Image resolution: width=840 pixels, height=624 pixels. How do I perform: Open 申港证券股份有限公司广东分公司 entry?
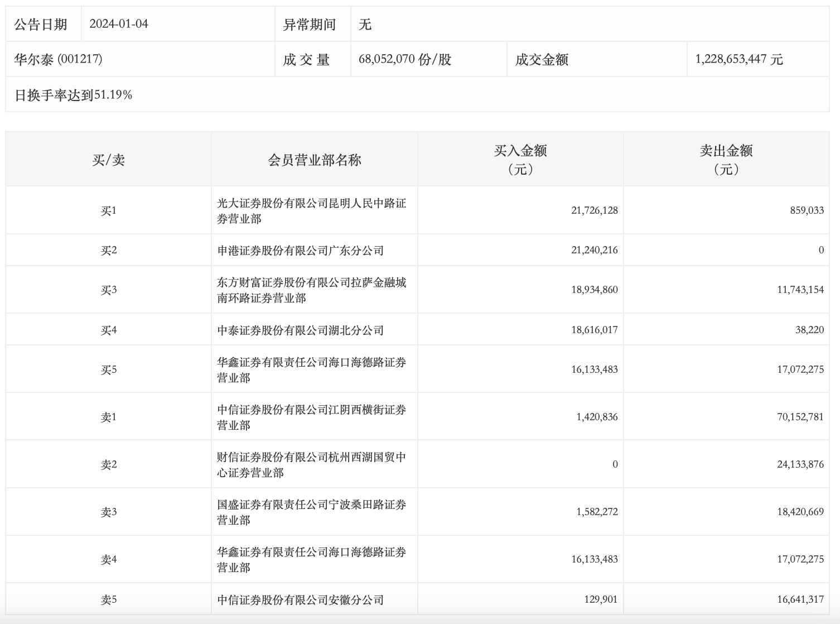click(300, 251)
